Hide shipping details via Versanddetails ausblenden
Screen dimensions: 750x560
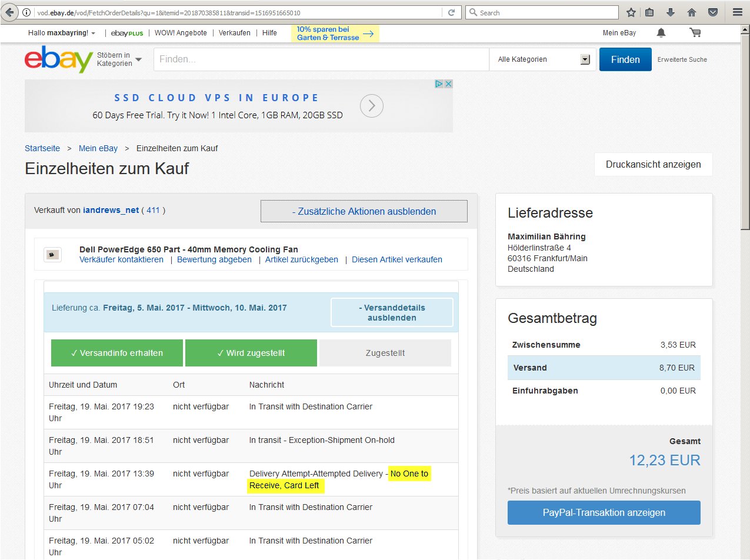(x=392, y=312)
